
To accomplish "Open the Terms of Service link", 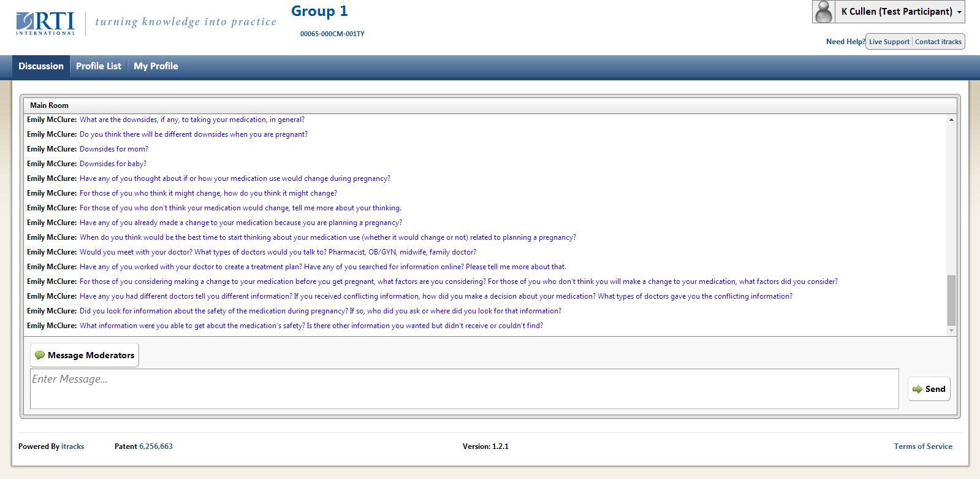I will pos(923,446).
